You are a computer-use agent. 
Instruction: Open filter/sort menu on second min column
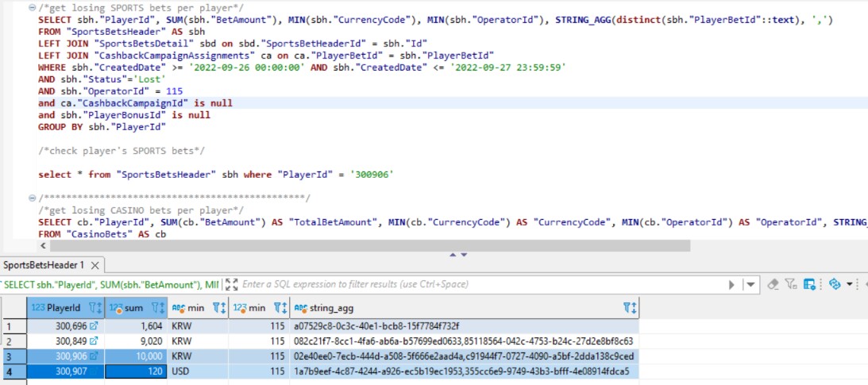280,307
